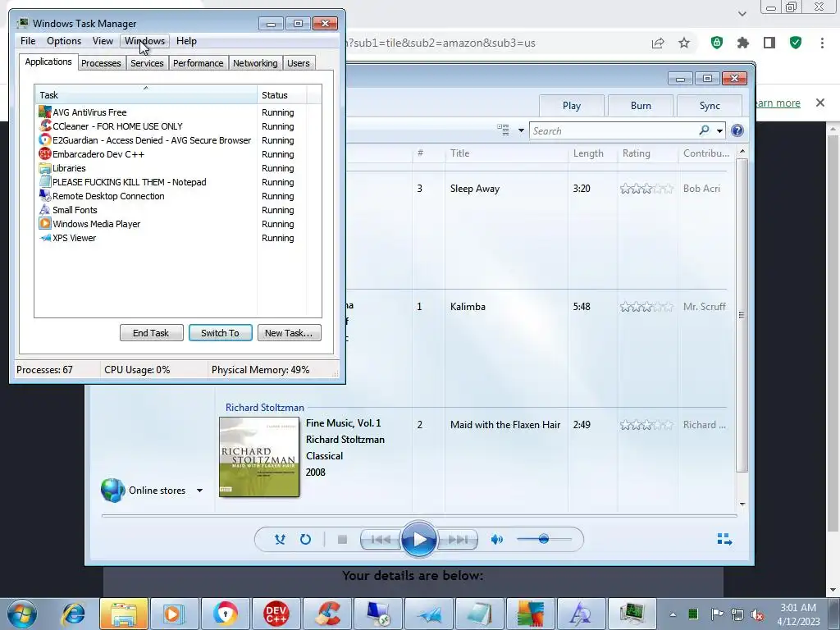Select the Maid with the Flaxen Hair track
Viewport: 840px width, 630px height.
pyautogui.click(x=505, y=425)
